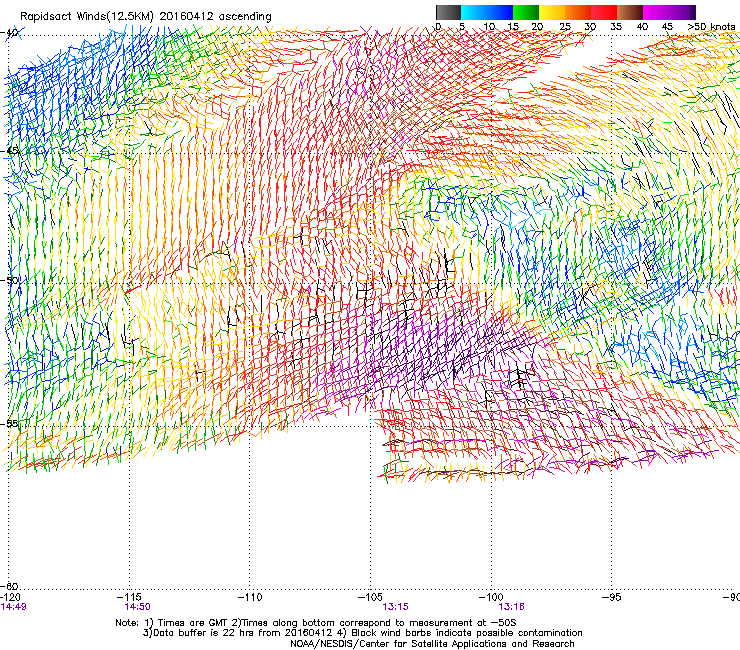Click the "35" legend scale number
Image resolution: width=740 pixels, height=650 pixels.
pos(616,27)
